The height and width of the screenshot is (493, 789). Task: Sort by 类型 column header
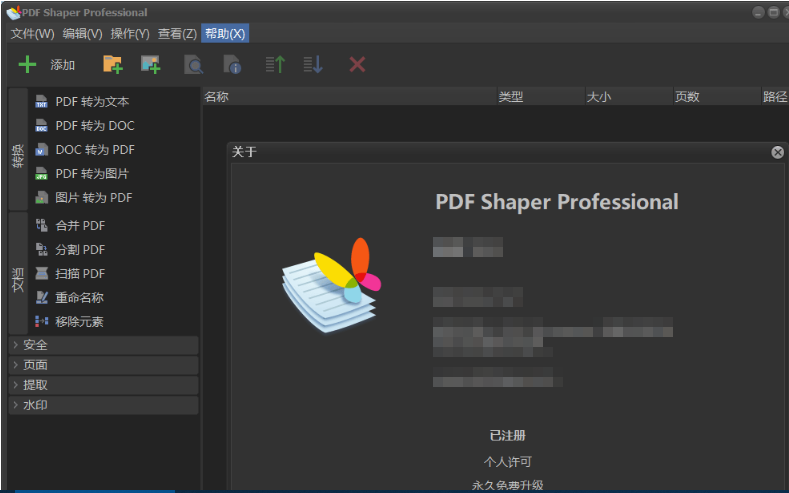(x=541, y=97)
